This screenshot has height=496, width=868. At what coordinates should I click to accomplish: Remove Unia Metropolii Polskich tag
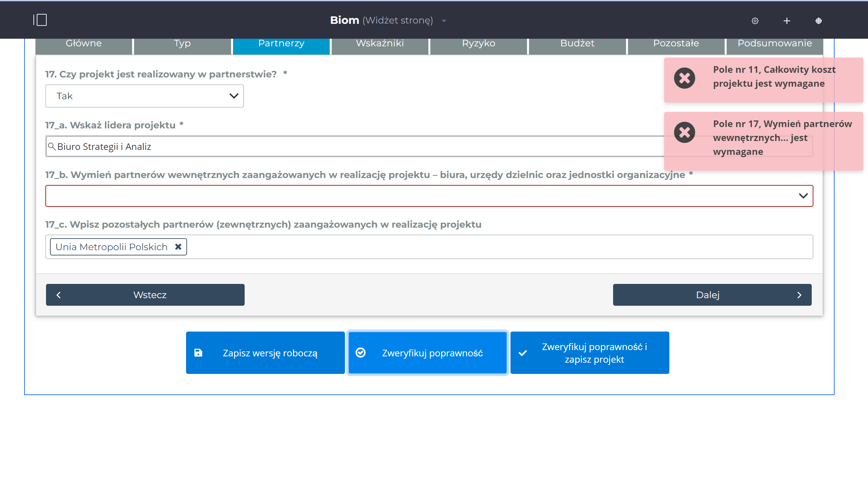click(x=178, y=247)
